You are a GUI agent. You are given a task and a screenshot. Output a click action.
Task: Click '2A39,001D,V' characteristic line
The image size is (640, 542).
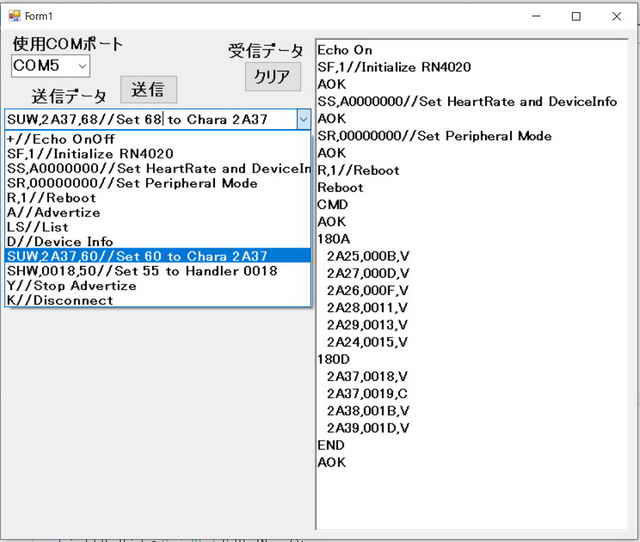coord(368,428)
